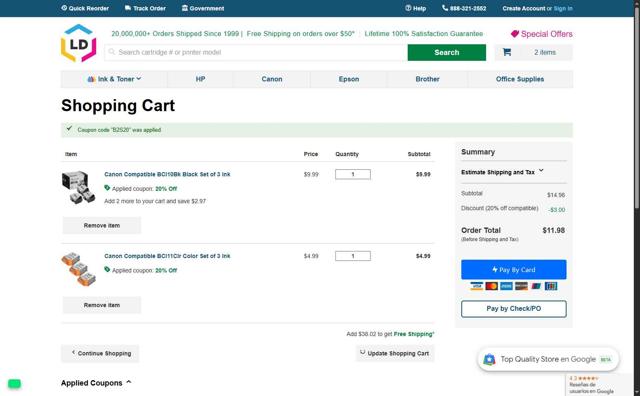
Task: Expand the Ink & Toner menu
Action: pyautogui.click(x=114, y=79)
